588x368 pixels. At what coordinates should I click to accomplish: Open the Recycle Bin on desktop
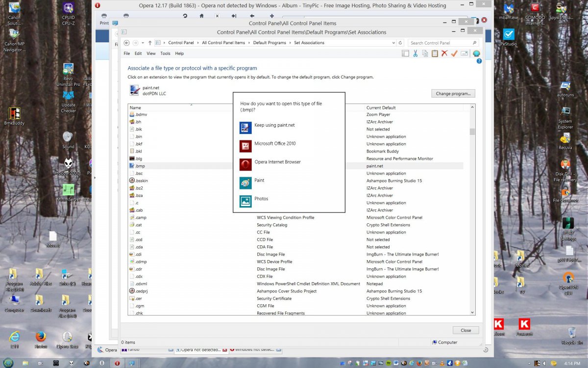tap(572, 336)
